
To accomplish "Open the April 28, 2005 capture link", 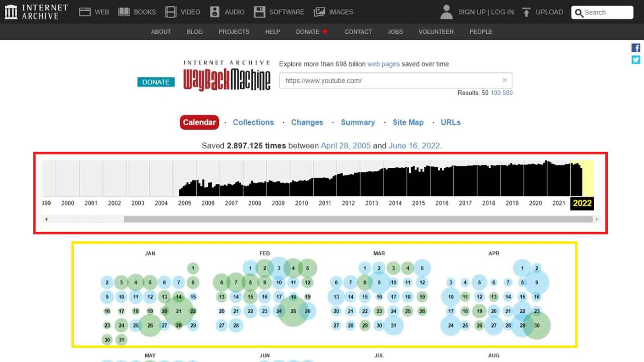I will [x=346, y=146].
